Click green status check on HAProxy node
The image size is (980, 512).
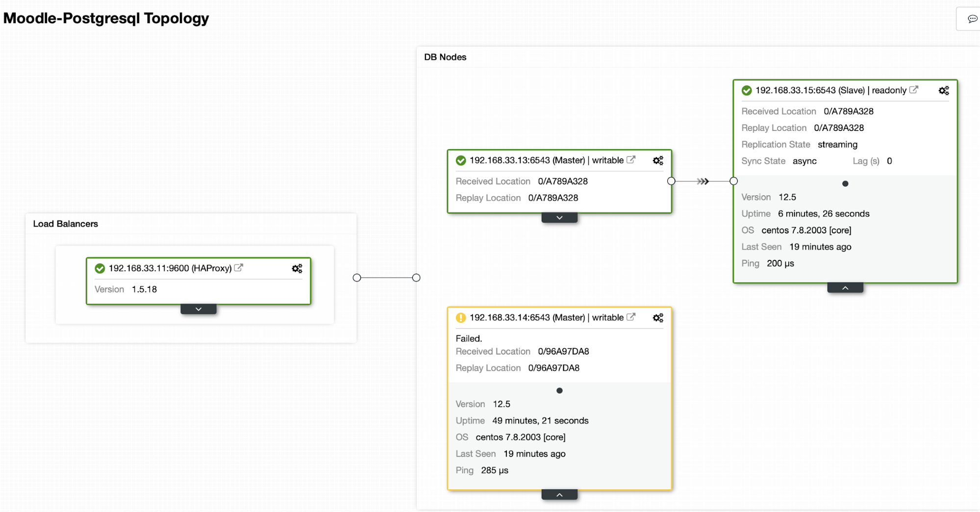tap(100, 268)
